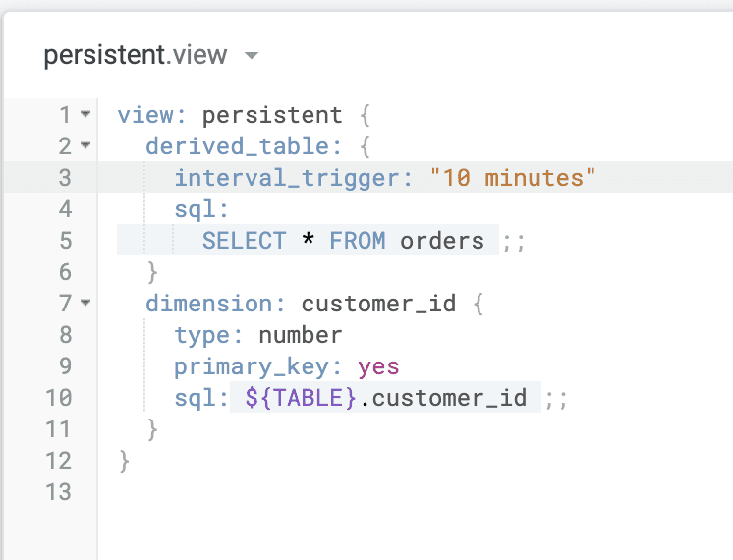Click the yes value of primary_key

point(378,366)
